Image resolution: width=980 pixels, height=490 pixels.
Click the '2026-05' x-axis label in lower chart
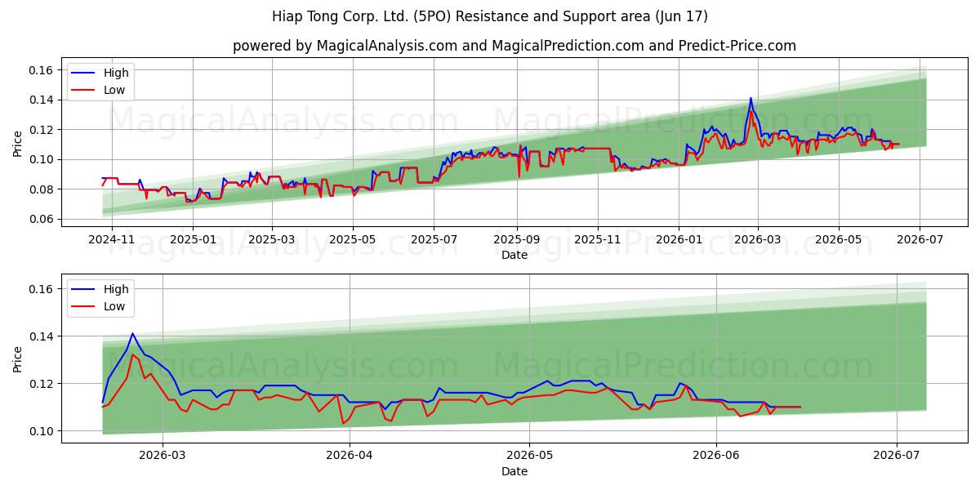pyautogui.click(x=529, y=457)
